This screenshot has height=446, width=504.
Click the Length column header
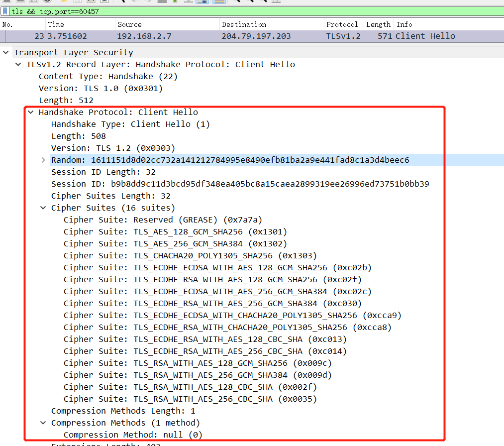(378, 24)
